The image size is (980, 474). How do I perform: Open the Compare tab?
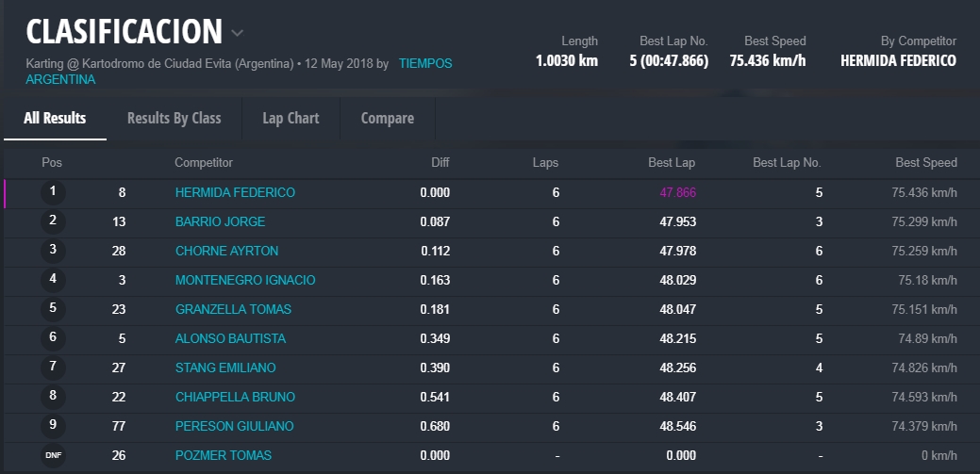[387, 119]
